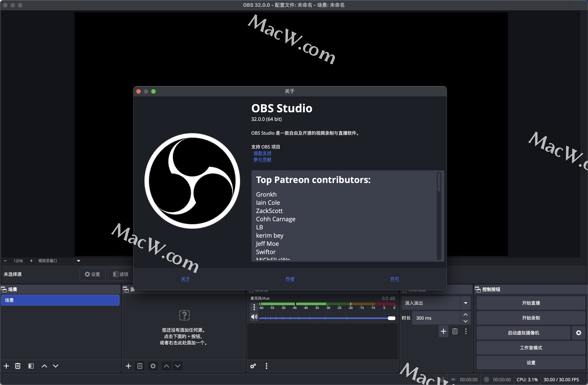Click the 开始录制 button
Image resolution: width=588 pixels, height=385 pixels.
pyautogui.click(x=531, y=318)
